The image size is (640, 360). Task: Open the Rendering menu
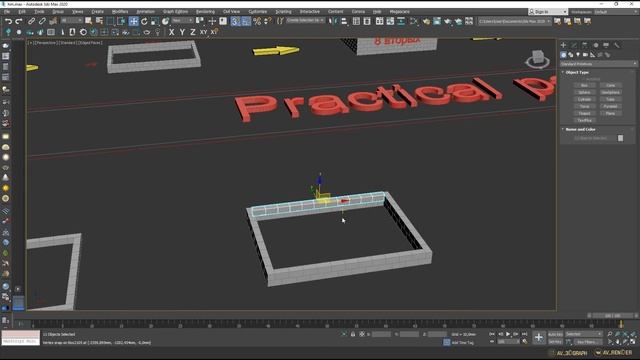pos(205,12)
